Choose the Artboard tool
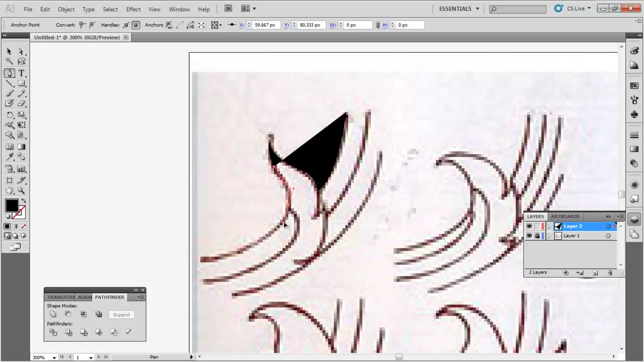The width and height of the screenshot is (644, 362). (x=9, y=180)
